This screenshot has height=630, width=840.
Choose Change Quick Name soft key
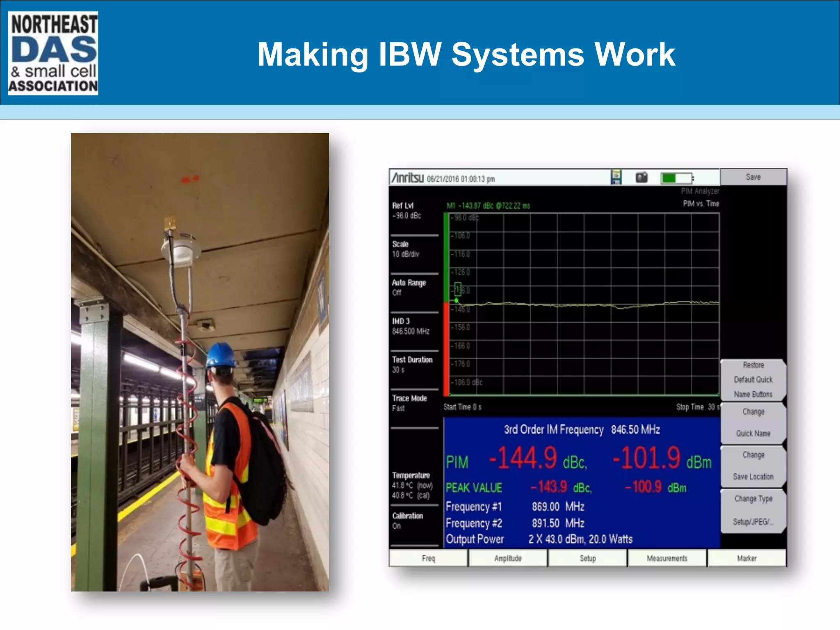pos(753,423)
